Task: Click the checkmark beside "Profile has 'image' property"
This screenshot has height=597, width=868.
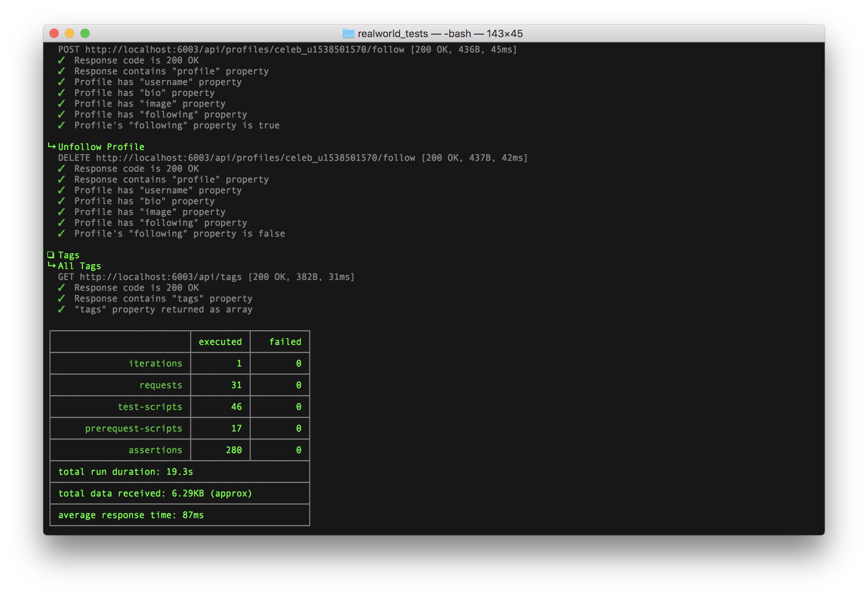Action: (62, 103)
